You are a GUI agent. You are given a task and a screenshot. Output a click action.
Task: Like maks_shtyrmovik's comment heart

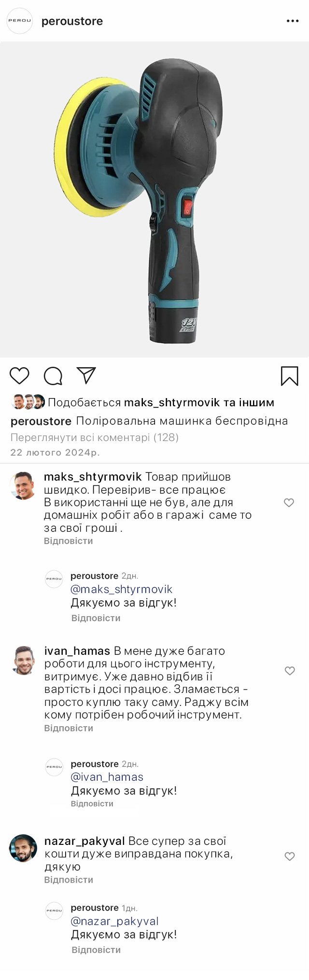[289, 503]
